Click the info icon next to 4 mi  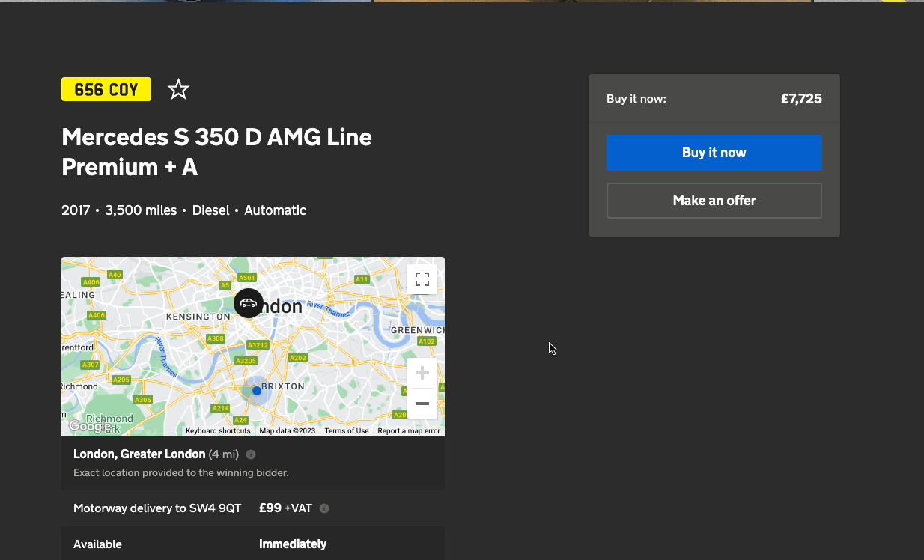pyautogui.click(x=251, y=454)
